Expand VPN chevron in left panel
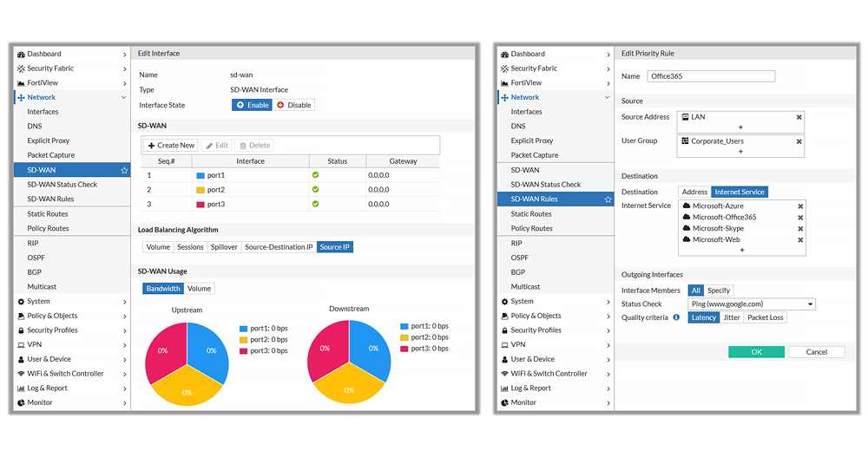Viewport: 868px width, 457px height. pos(124,344)
